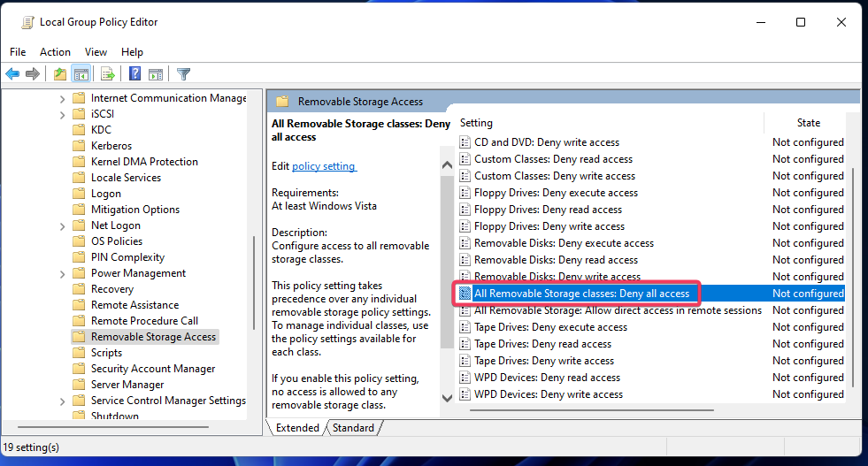Click the settings list horizontal scrollbar

[592, 410]
